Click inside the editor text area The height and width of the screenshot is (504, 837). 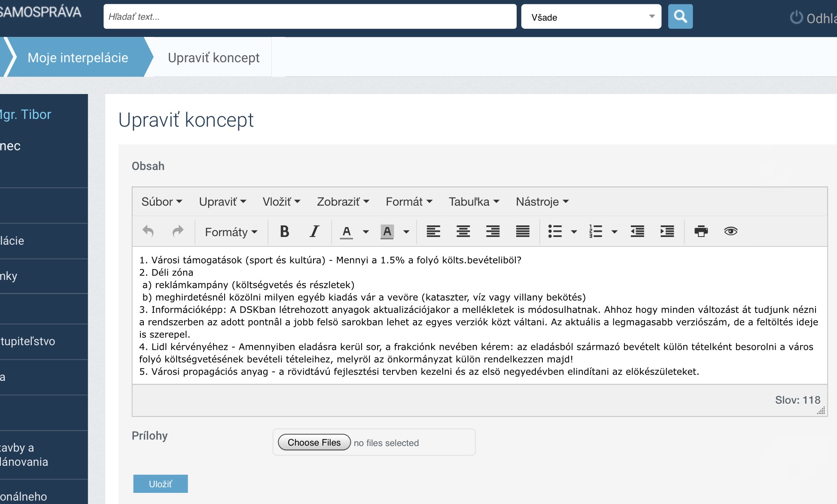click(x=479, y=316)
